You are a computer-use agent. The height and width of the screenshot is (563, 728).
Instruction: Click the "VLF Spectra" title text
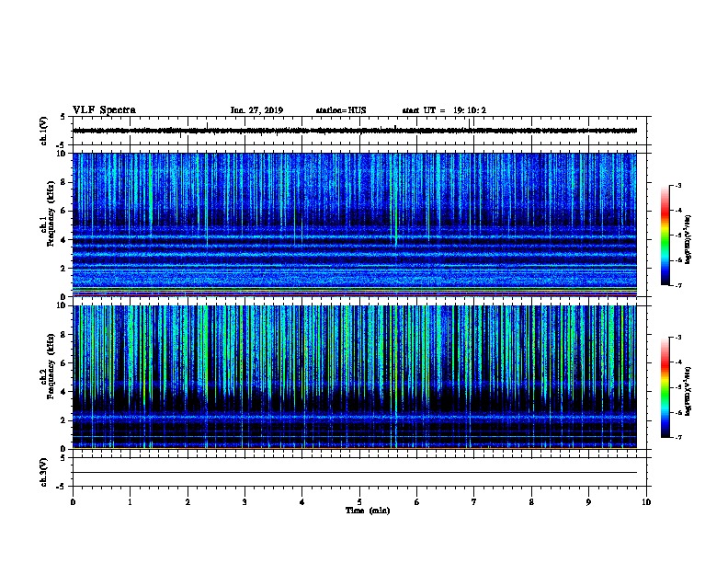tap(104, 110)
